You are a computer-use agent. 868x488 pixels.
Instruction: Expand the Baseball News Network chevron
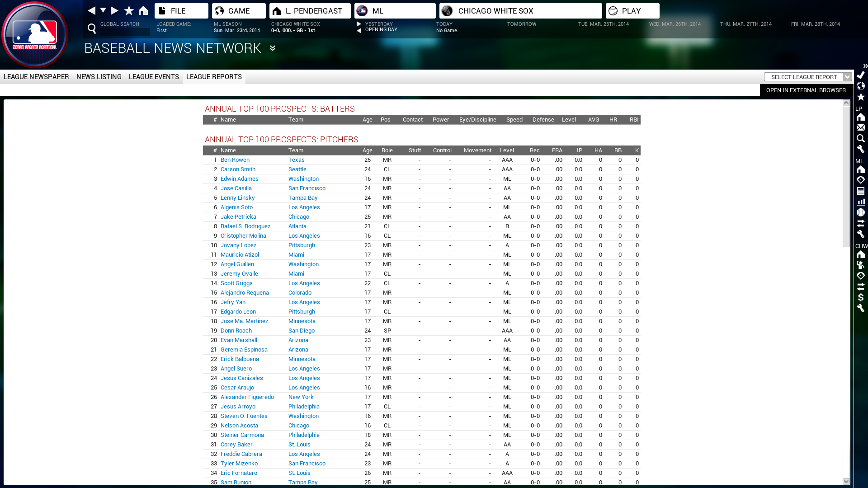pyautogui.click(x=273, y=48)
